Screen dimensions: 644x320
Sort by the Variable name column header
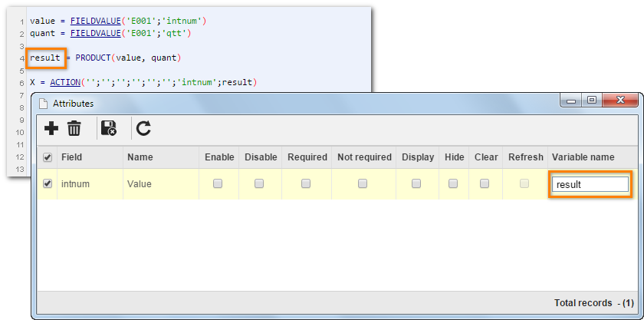590,157
